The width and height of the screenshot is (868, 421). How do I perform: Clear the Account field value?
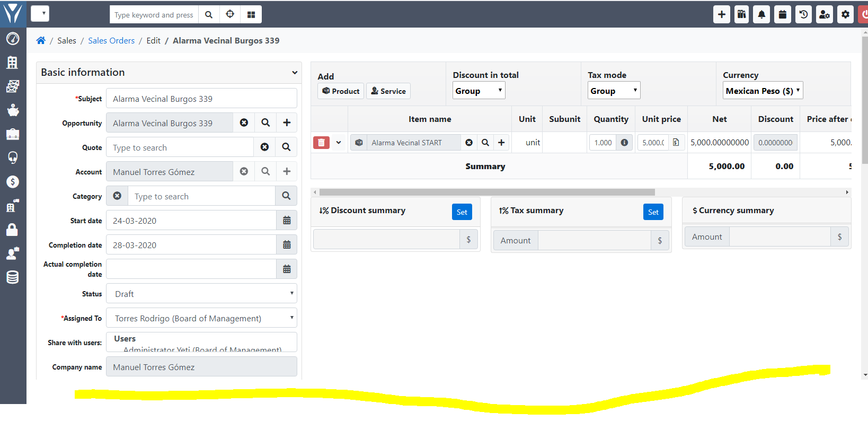[x=244, y=171]
